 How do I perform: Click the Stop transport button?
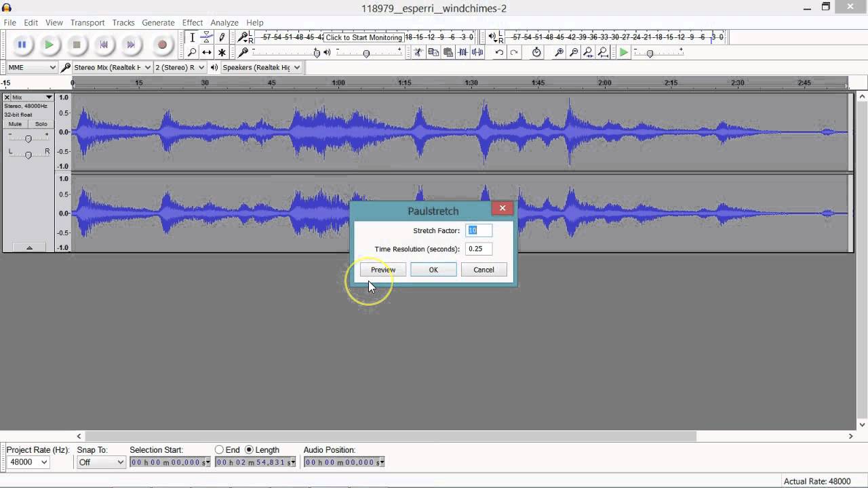[x=77, y=45]
